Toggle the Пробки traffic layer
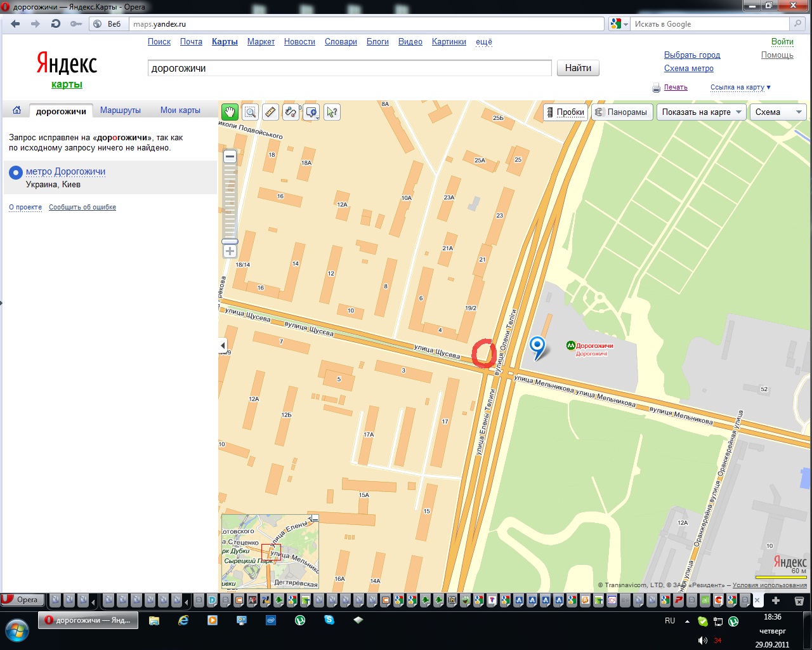Image resolution: width=812 pixels, height=650 pixels. 564,112
